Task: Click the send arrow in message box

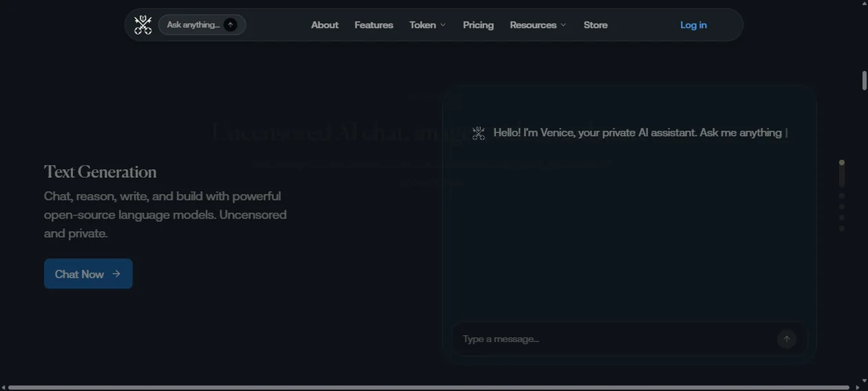Action: pos(787,339)
